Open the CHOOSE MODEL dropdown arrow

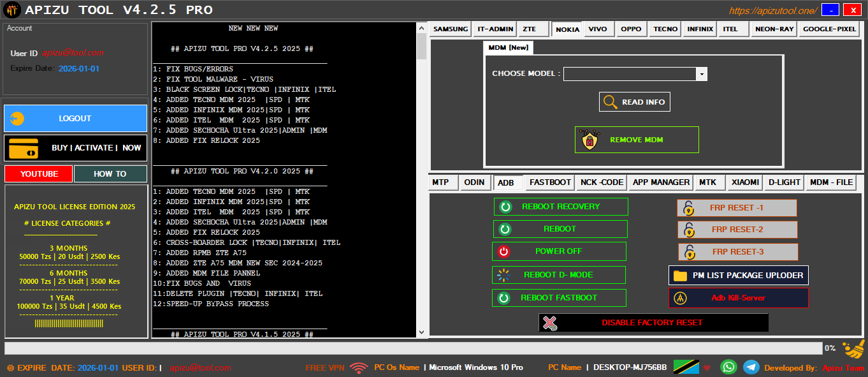tap(702, 74)
